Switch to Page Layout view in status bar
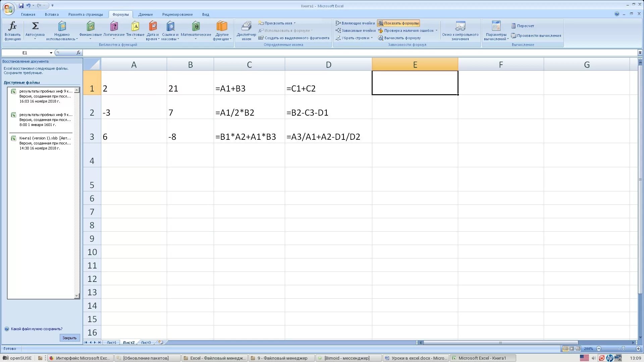 (572, 349)
